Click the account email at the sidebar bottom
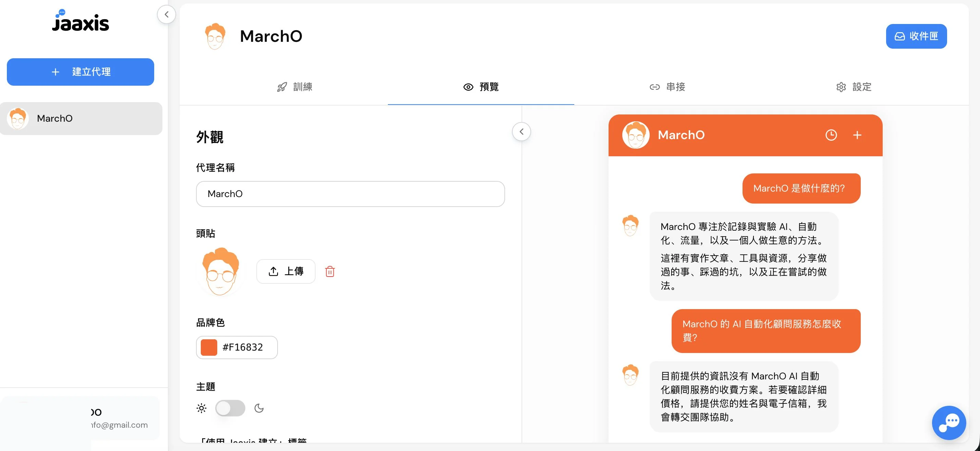 click(119, 425)
